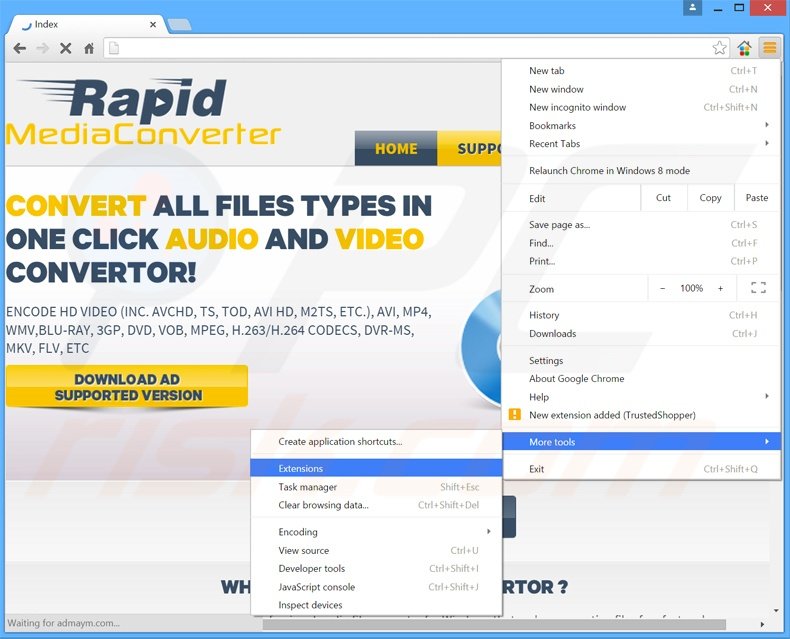Stop page loading with X icon

(65, 48)
